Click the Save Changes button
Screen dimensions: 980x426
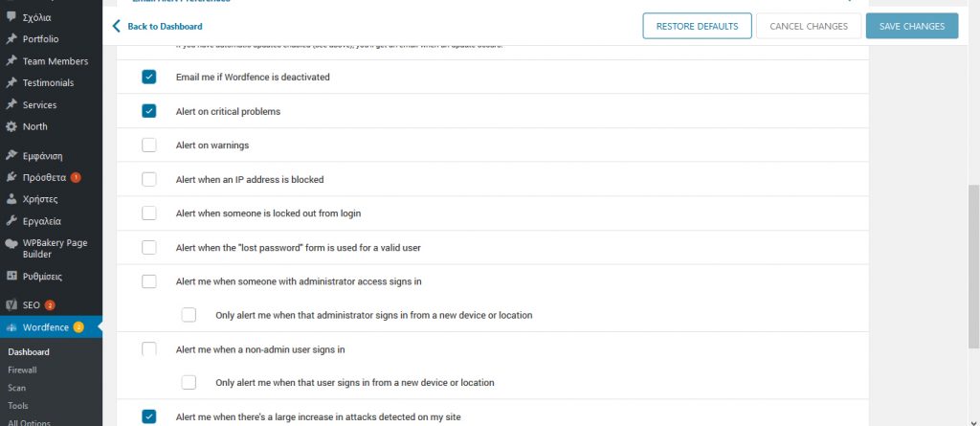(x=911, y=27)
